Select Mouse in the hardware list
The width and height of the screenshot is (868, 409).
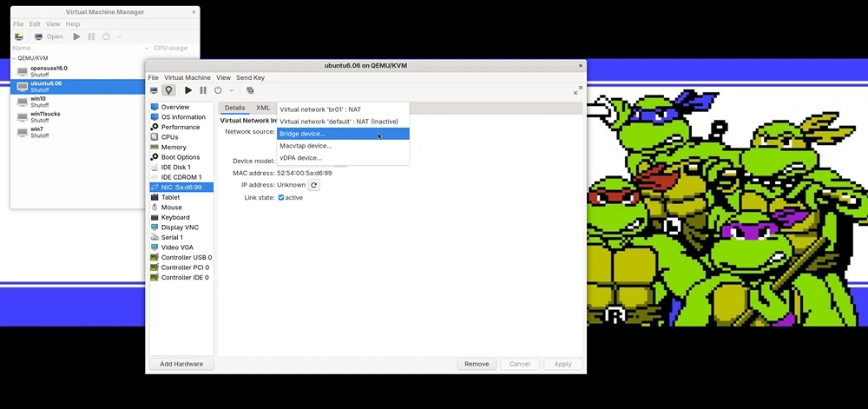coord(181,207)
